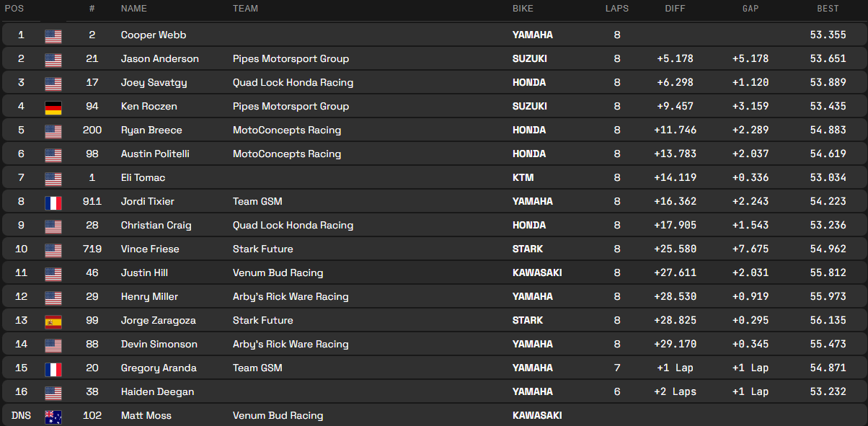This screenshot has width=868, height=426.
Task: Click the TEAM column header
Action: click(245, 9)
